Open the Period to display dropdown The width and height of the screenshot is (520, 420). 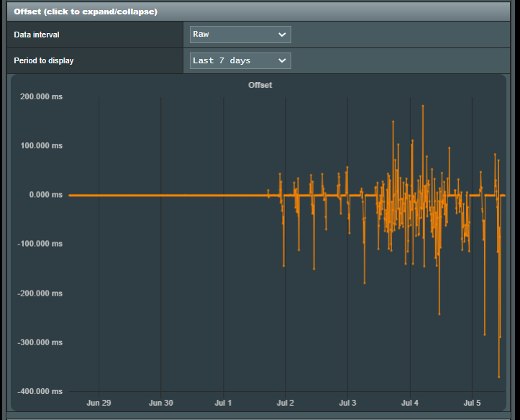coord(240,60)
